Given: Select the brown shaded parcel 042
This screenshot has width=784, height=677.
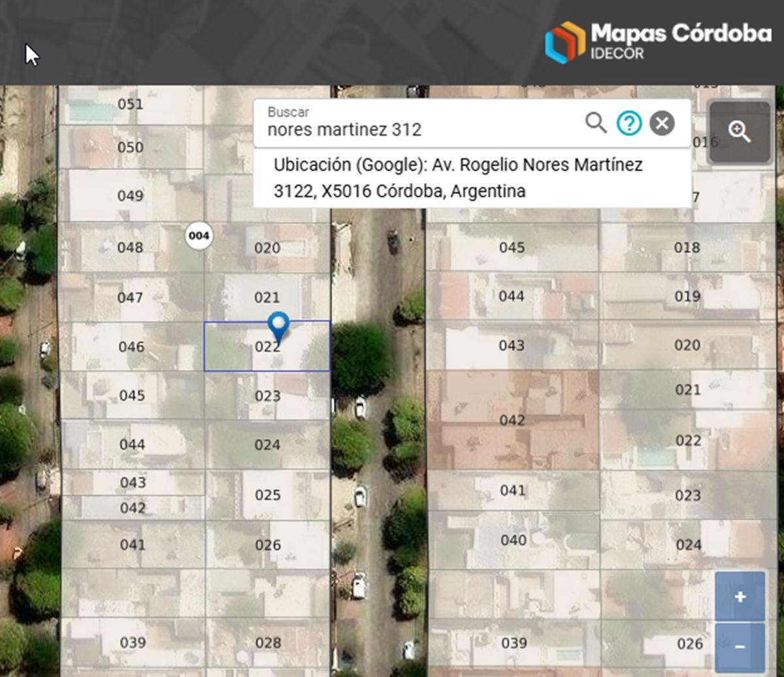Looking at the screenshot, I should [x=512, y=420].
